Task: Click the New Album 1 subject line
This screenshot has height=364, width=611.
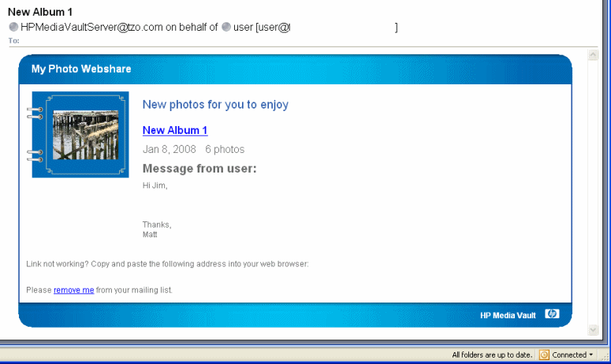Action: 40,12
